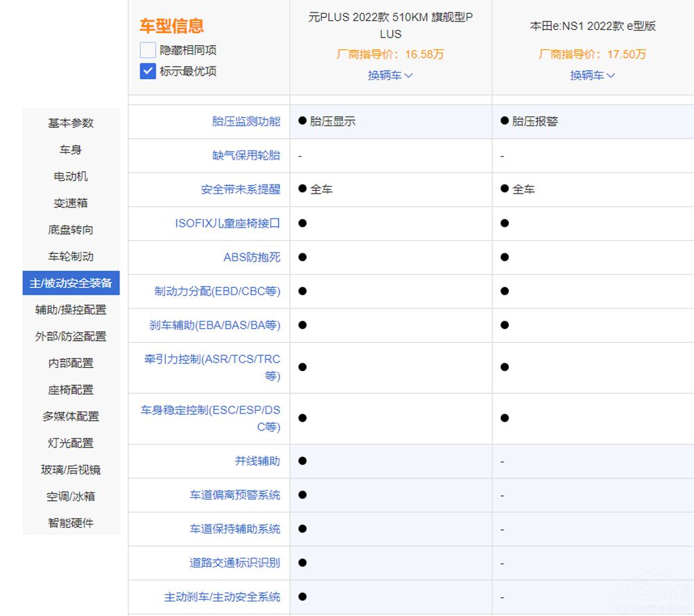Open 主动刹车/主动安全系统 link
The height and width of the screenshot is (616, 694).
[x=222, y=597]
